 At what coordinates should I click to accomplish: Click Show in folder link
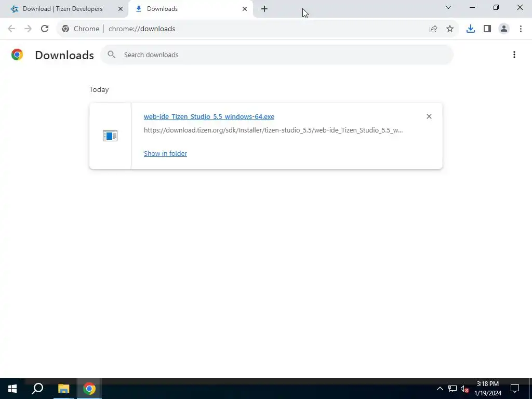tap(165, 153)
